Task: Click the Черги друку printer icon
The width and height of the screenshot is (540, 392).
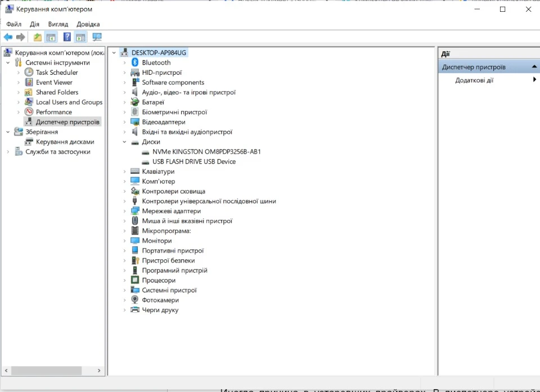Action: point(135,310)
